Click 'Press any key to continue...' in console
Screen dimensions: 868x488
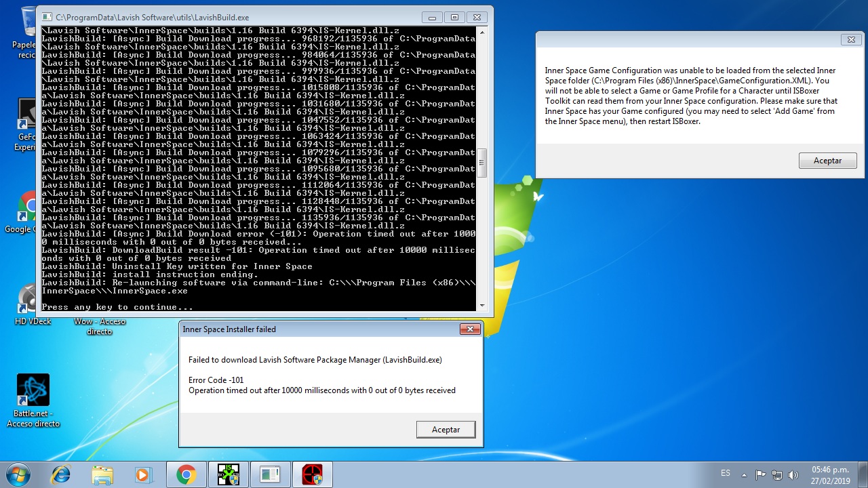click(117, 307)
